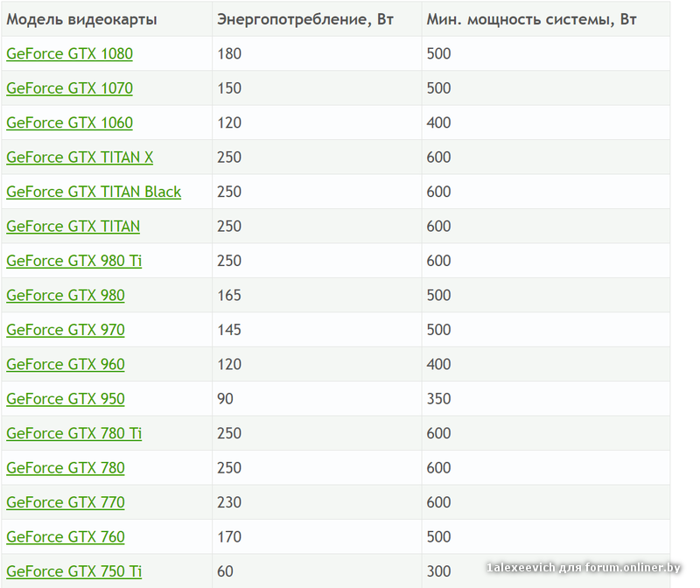Click the Энергопотребление, Вт column header
Image resolution: width=700 pixels, height=588 pixels.
click(x=305, y=19)
